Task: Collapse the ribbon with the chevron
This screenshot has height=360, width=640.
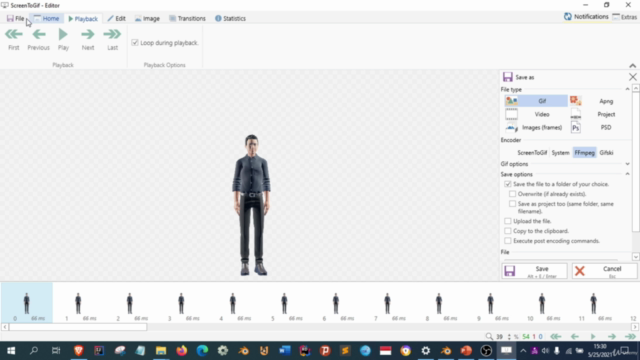Action: tap(632, 65)
